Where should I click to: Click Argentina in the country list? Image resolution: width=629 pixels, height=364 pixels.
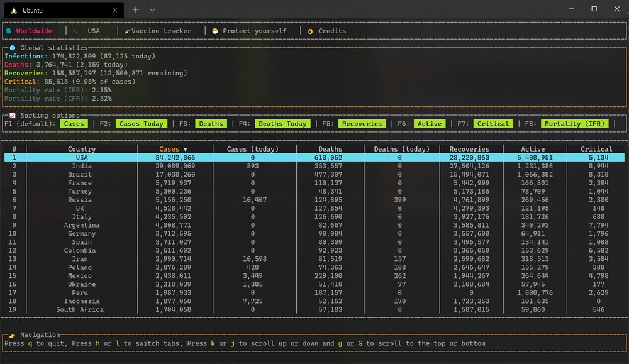[x=82, y=225]
